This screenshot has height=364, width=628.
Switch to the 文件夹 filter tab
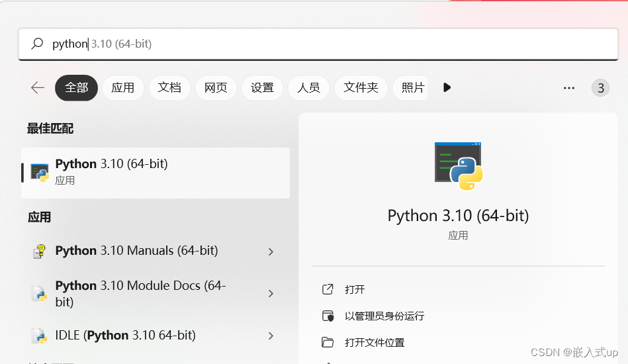361,88
